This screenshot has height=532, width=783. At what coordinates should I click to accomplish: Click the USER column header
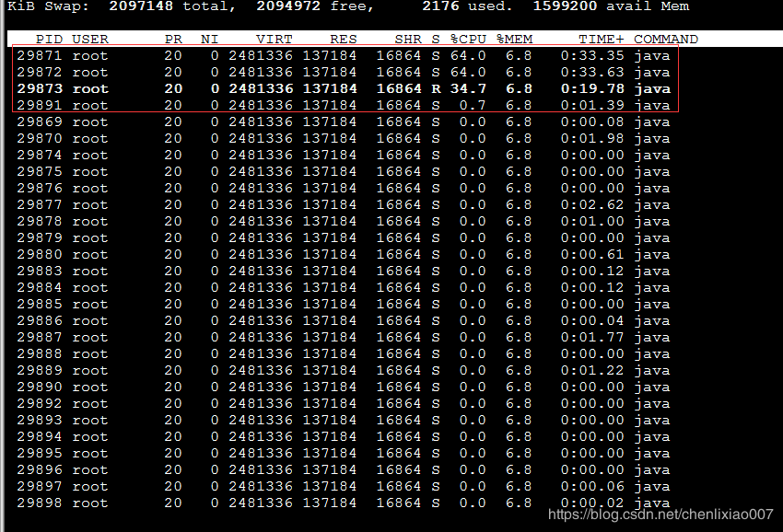[x=90, y=39]
